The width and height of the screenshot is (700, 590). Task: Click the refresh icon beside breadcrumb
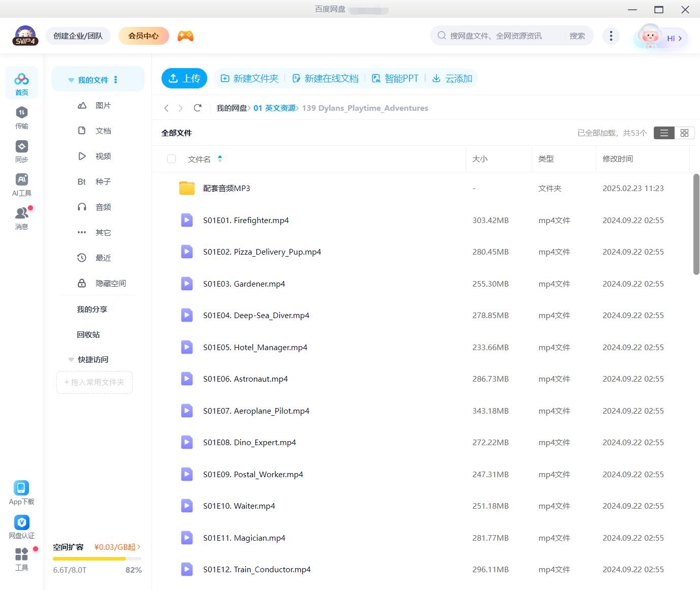[x=198, y=108]
